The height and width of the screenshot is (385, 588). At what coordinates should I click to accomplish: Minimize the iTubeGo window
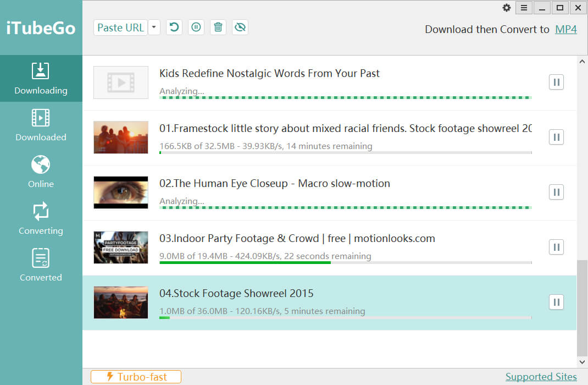542,8
